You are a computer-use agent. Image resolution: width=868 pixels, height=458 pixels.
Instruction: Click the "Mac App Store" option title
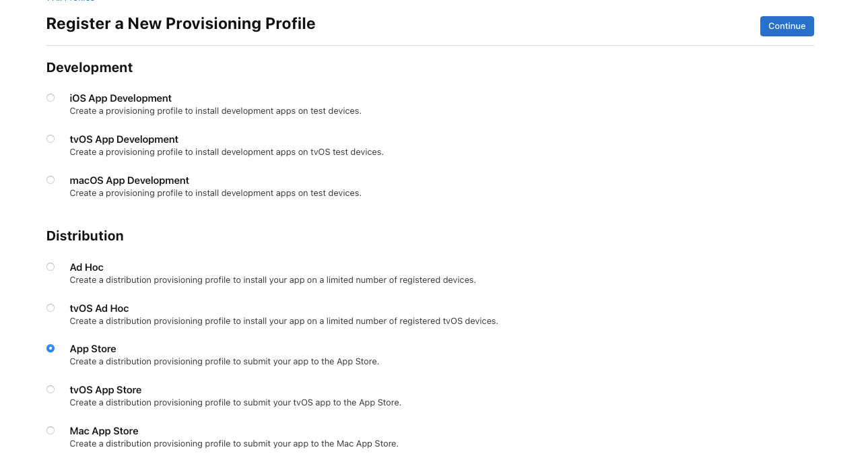point(104,431)
